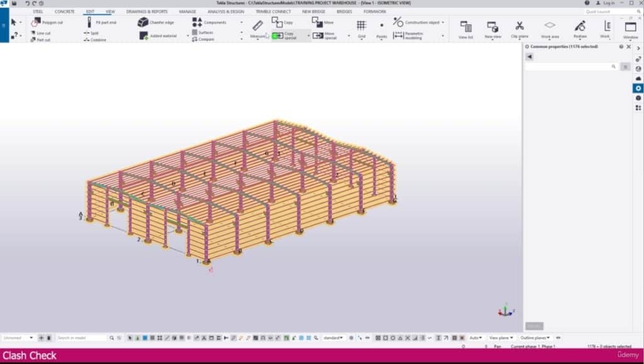
Task: Click the Move special command
Action: (325, 36)
